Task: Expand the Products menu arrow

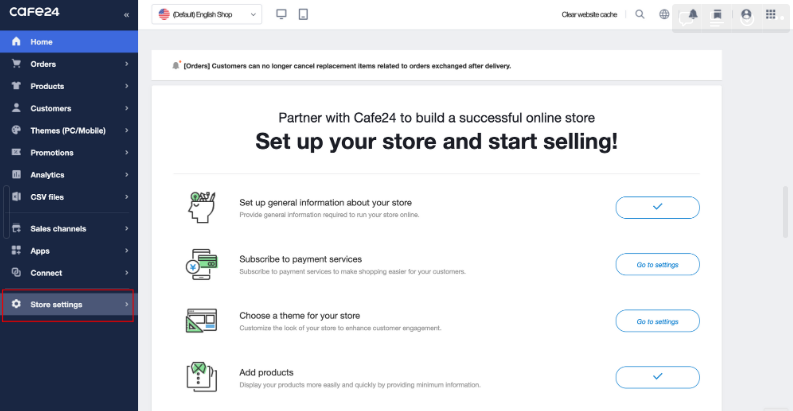Action: 127,86
